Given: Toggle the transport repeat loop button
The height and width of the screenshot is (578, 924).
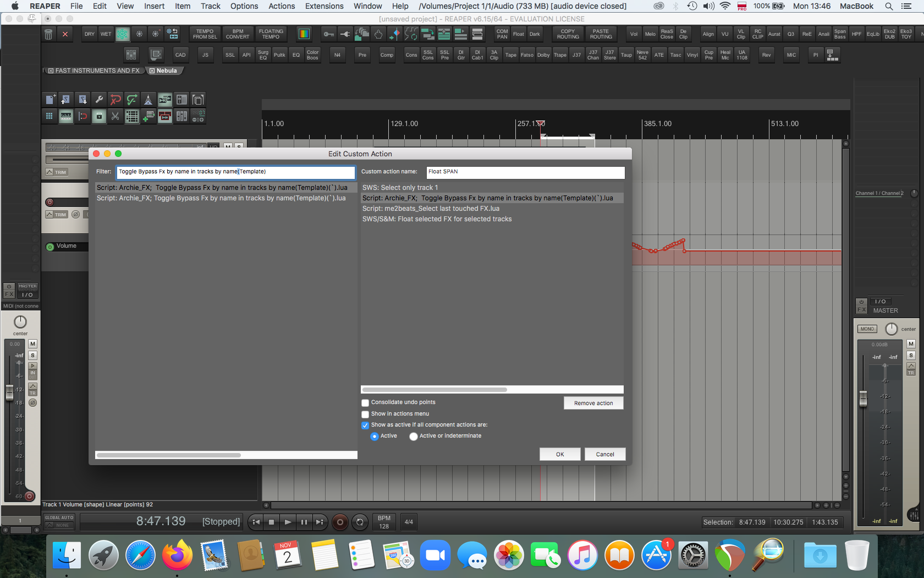Looking at the screenshot, I should tap(360, 522).
